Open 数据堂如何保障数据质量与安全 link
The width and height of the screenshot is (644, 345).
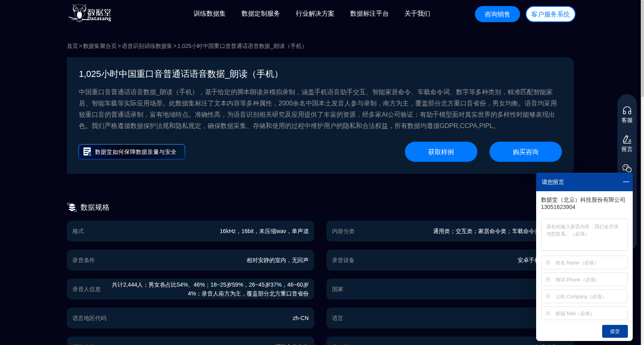132,152
